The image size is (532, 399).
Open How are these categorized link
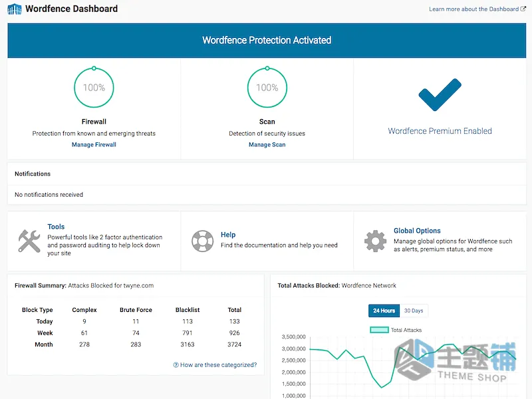click(x=219, y=365)
